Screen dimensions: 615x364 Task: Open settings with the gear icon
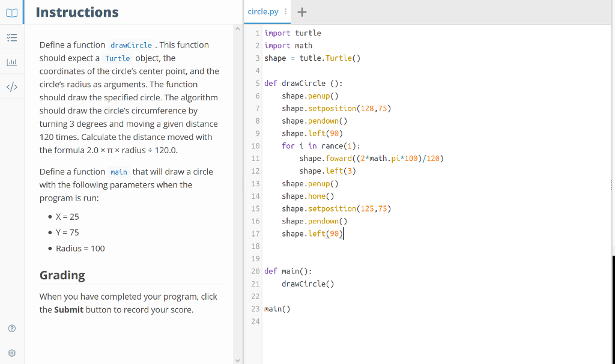coord(11,353)
